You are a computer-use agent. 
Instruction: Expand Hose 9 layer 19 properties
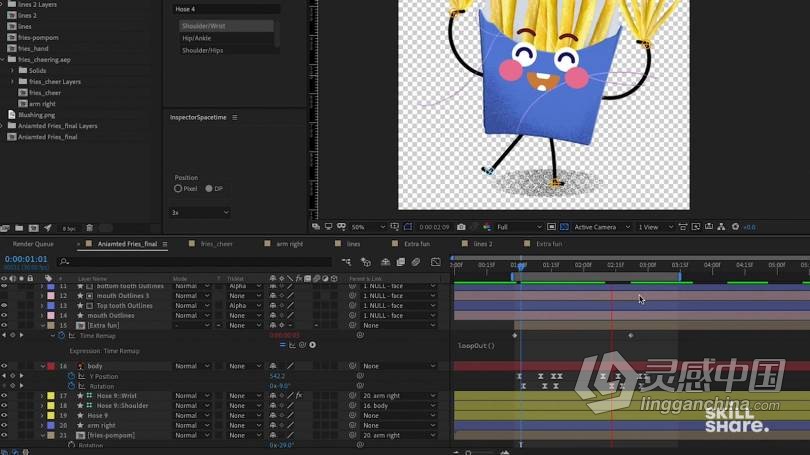click(43, 415)
